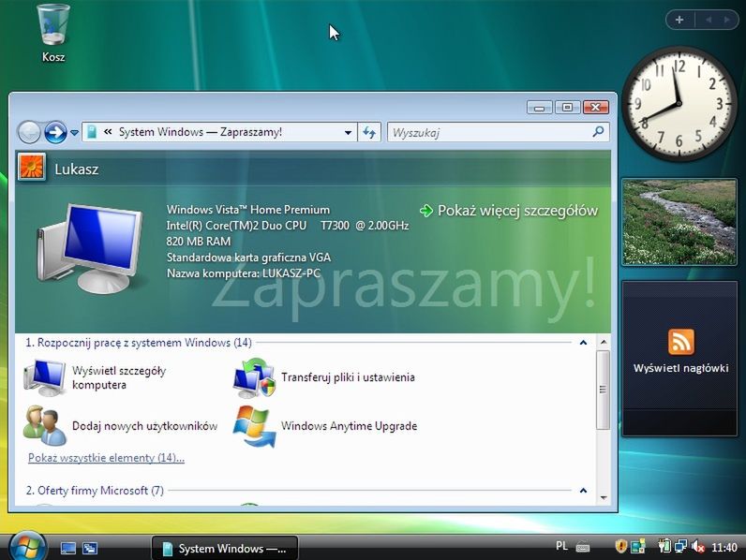Click the analog clock gadget
This screenshot has height=560, width=746.
[679, 104]
